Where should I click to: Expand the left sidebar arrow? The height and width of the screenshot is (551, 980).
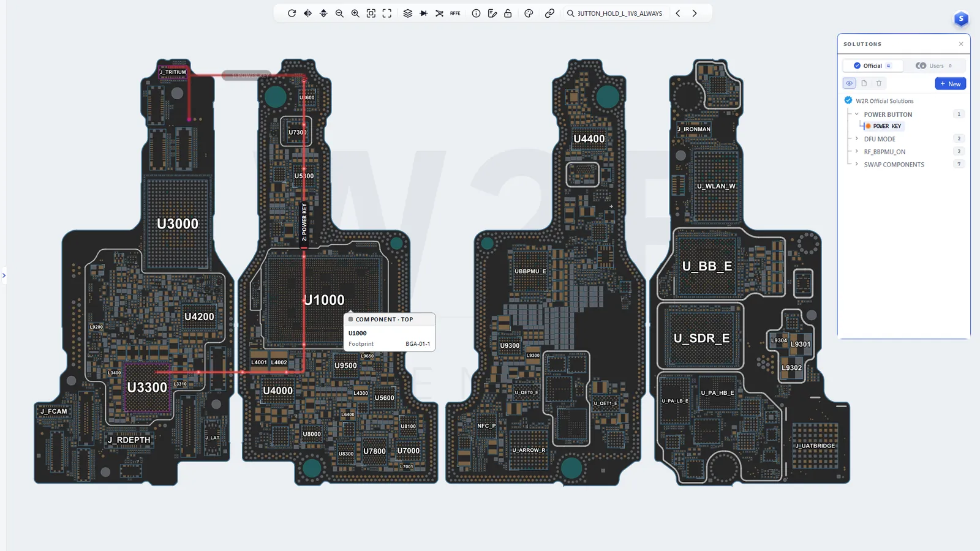[4, 275]
